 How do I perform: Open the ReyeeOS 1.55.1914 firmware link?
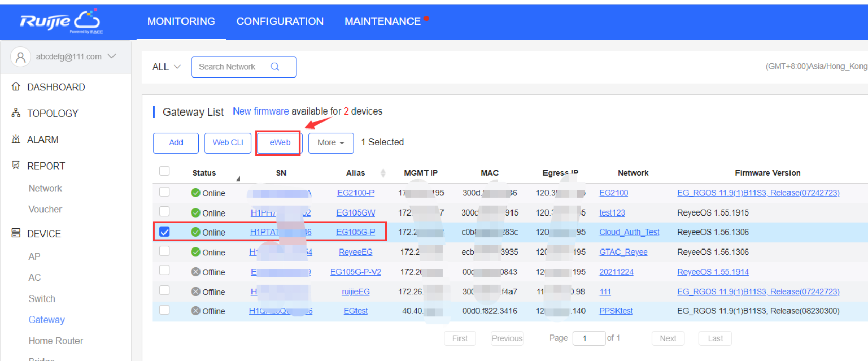coord(713,272)
